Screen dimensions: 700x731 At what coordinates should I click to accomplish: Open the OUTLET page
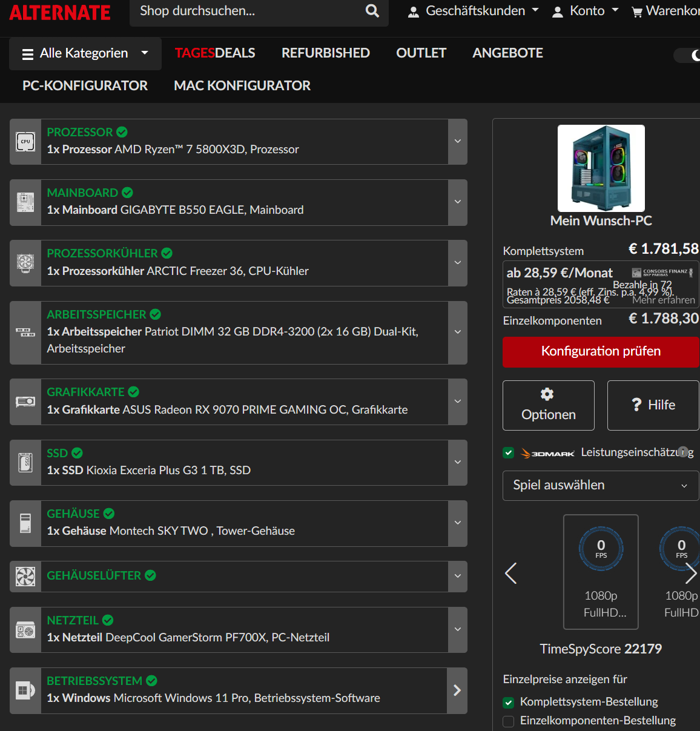421,53
